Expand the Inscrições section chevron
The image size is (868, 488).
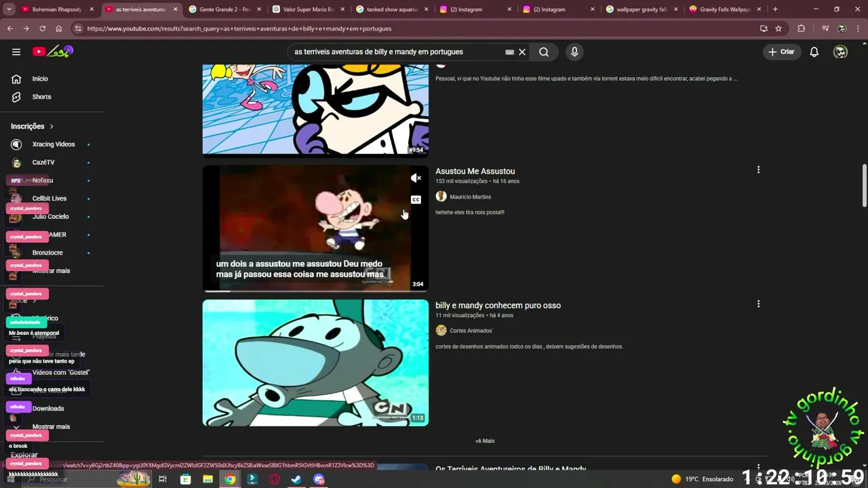52,126
